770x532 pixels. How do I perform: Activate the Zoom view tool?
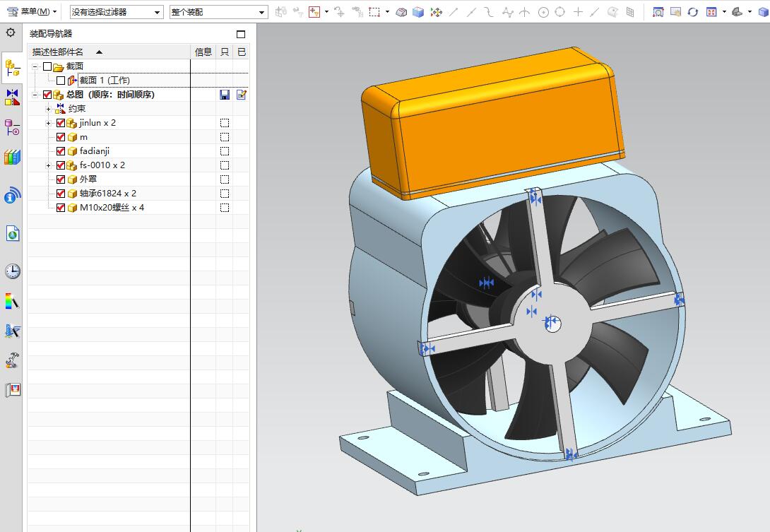[658, 12]
